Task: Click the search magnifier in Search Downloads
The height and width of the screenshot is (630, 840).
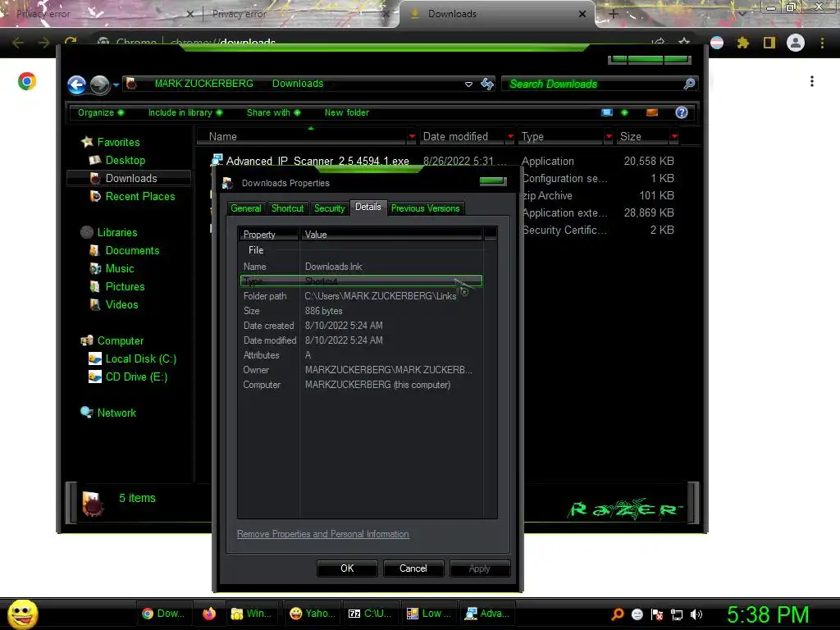Action: [x=689, y=84]
